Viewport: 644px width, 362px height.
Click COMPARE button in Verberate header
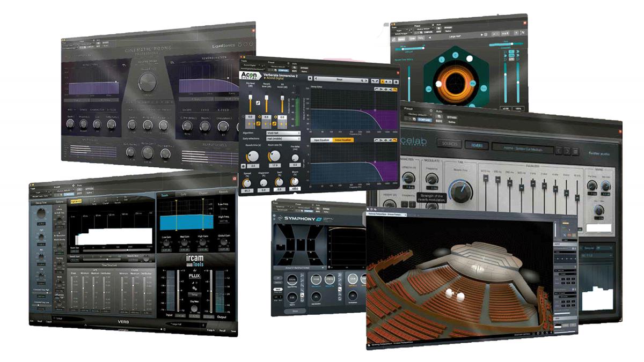[283, 70]
